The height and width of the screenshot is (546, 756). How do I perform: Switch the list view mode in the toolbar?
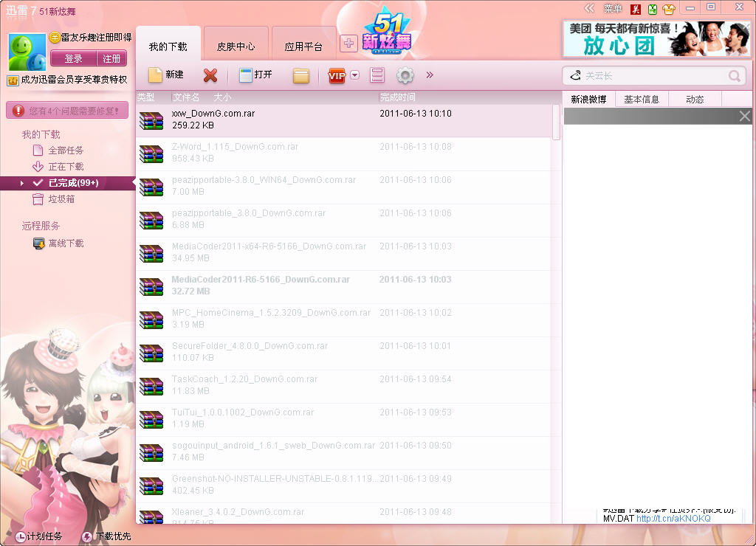pyautogui.click(x=377, y=75)
